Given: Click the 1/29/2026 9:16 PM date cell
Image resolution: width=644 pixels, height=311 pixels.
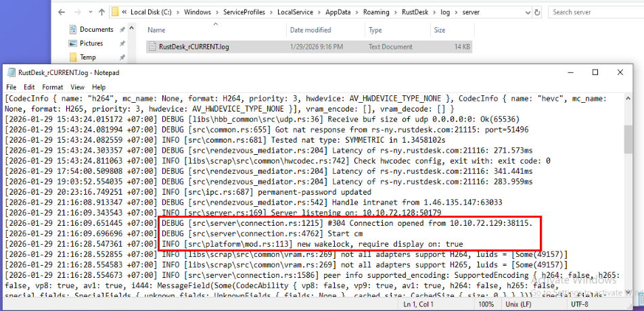Looking at the screenshot, I should coord(317,47).
